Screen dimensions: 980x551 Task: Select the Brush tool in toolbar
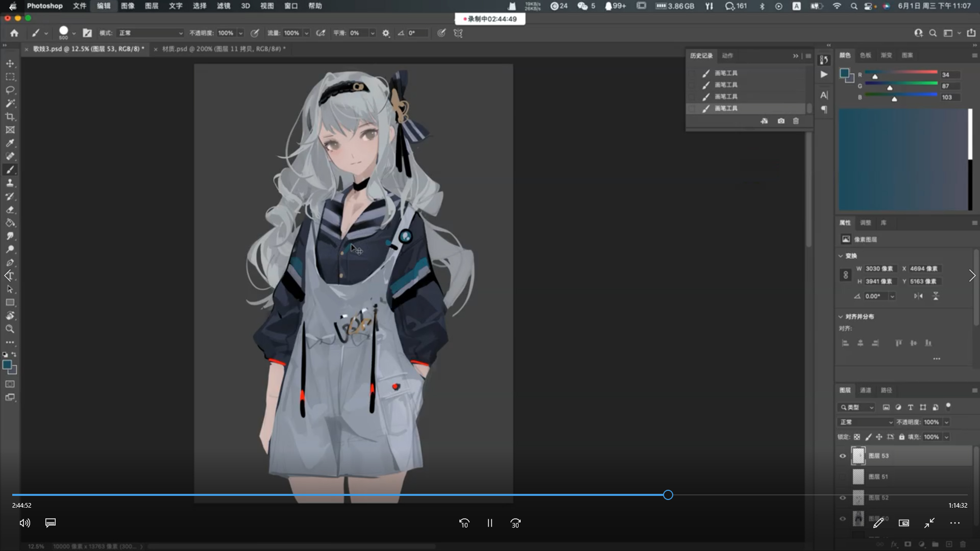coord(10,170)
